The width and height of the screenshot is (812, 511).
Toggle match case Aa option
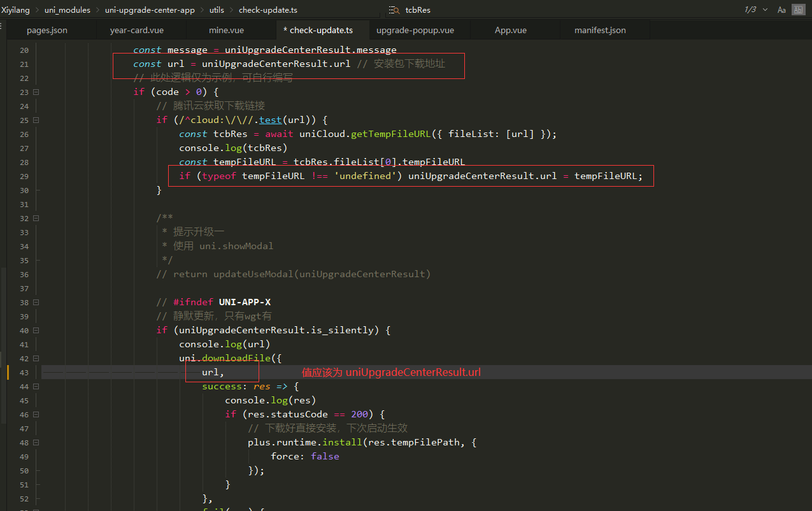pyautogui.click(x=781, y=10)
